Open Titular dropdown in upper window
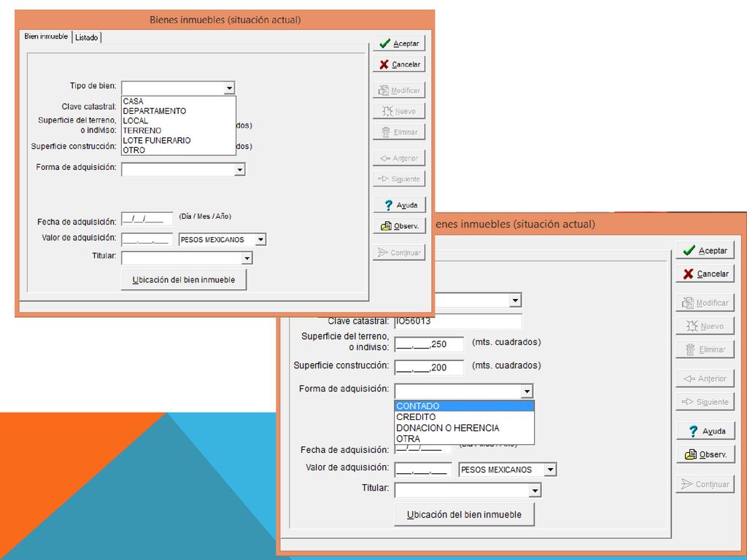Screen dimensions: 747x560 (247, 258)
